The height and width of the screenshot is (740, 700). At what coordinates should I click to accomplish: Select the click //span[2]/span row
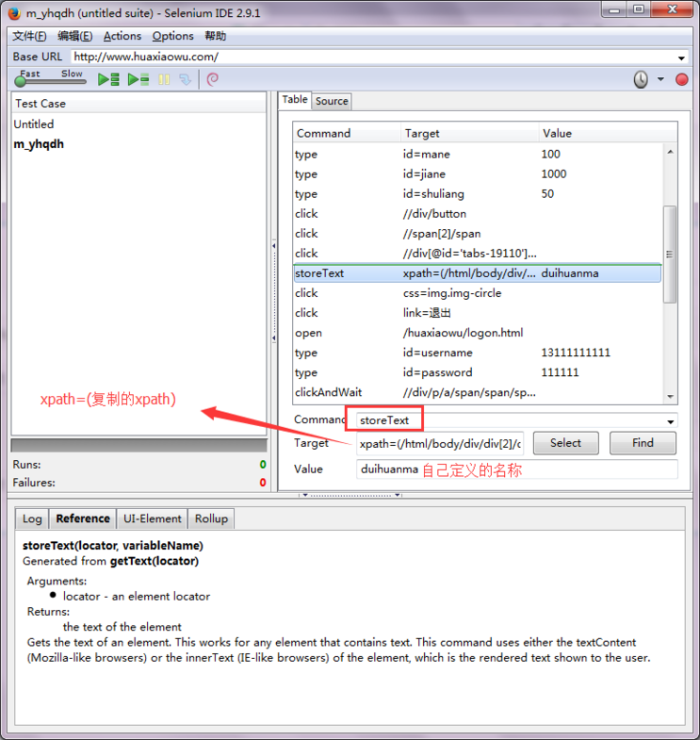[x=477, y=234]
